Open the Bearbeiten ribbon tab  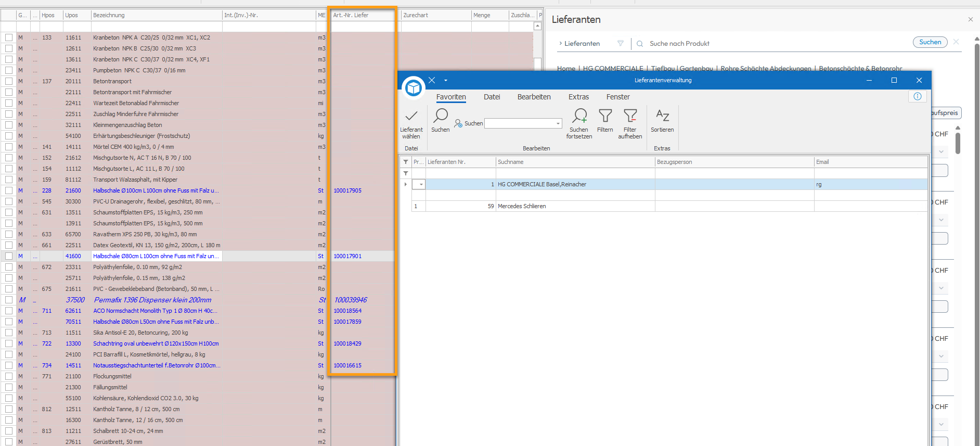pos(534,97)
